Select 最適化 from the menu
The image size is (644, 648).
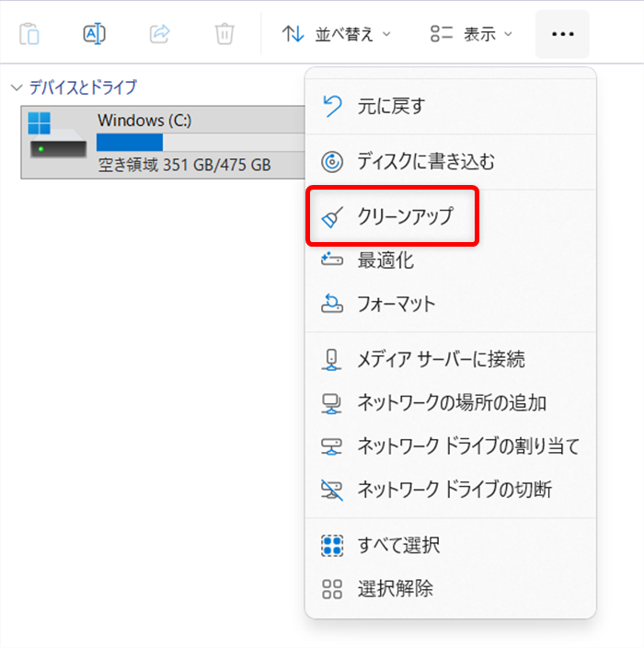click(x=451, y=260)
